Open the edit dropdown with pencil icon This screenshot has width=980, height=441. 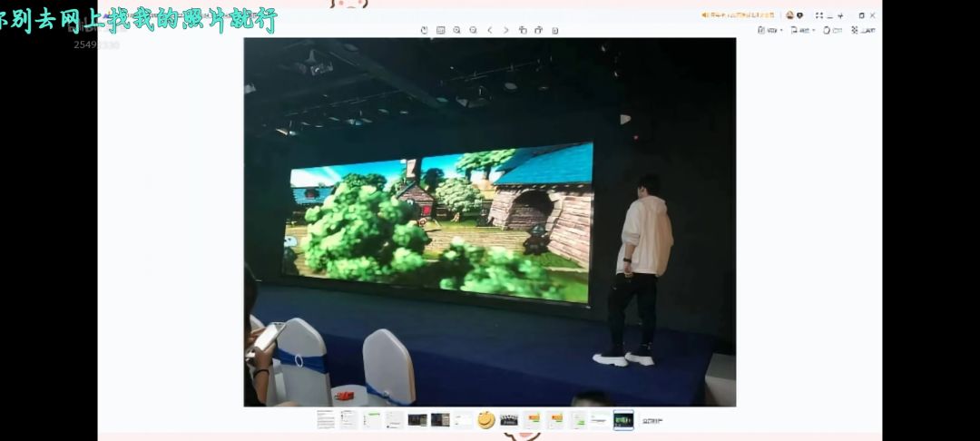click(770, 30)
